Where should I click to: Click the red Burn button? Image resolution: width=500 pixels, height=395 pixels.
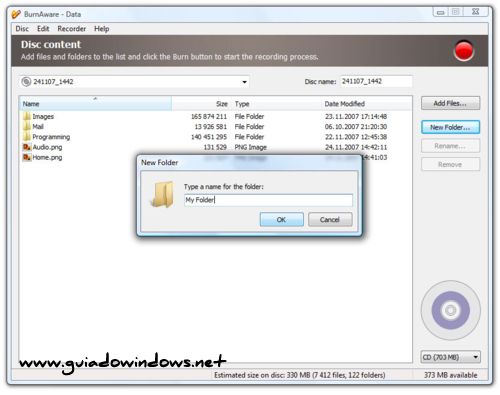[x=464, y=51]
